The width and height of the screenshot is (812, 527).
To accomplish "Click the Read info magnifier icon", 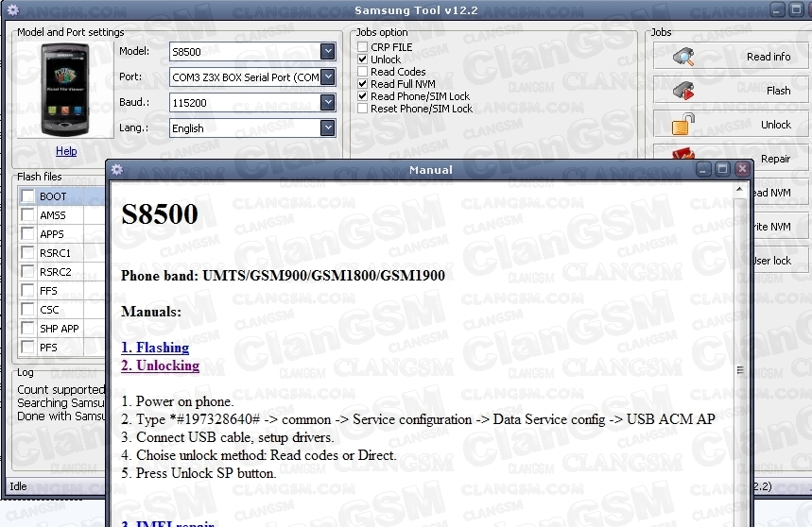I will tap(683, 57).
